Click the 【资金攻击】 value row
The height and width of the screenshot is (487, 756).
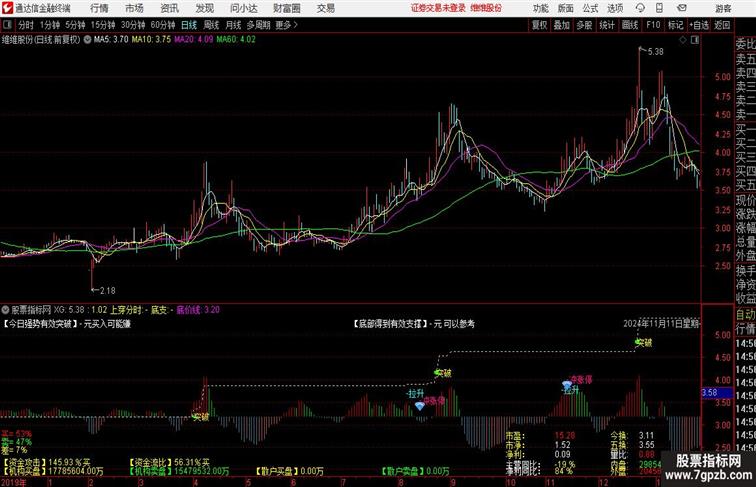[x=46, y=462]
